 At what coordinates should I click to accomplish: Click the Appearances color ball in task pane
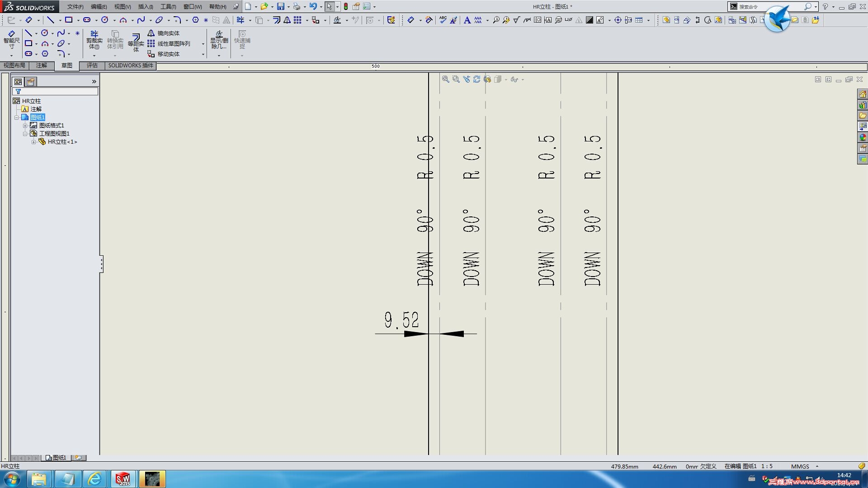point(863,137)
